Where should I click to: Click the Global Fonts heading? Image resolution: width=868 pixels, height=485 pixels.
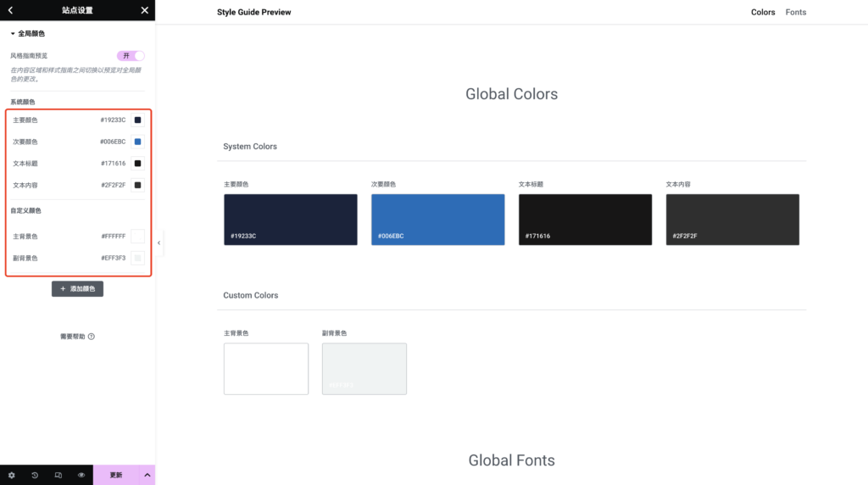click(511, 460)
